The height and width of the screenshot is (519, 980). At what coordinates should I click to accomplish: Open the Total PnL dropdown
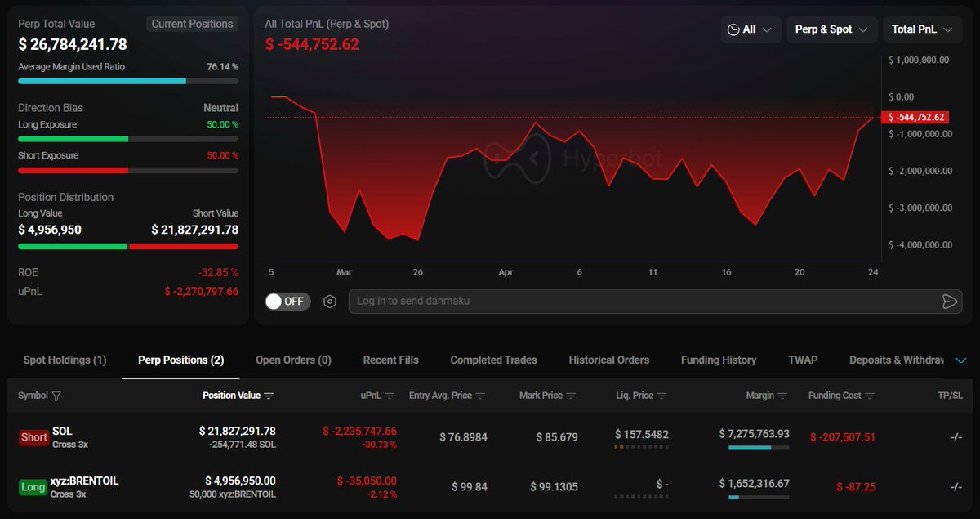[x=922, y=29]
